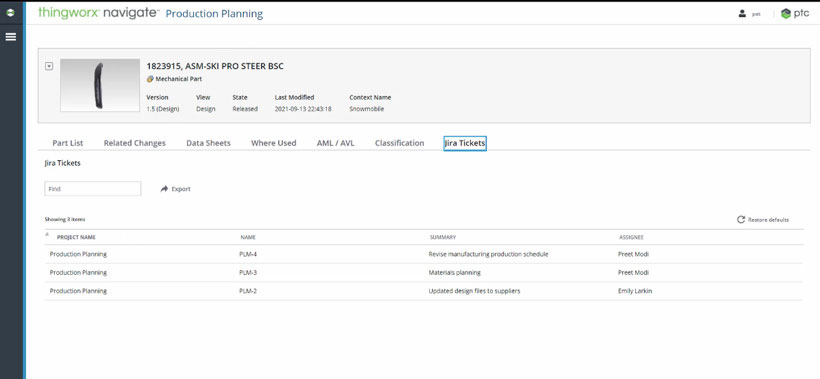Click context name Snowmobile
The width and height of the screenshot is (820, 379).
367,109
